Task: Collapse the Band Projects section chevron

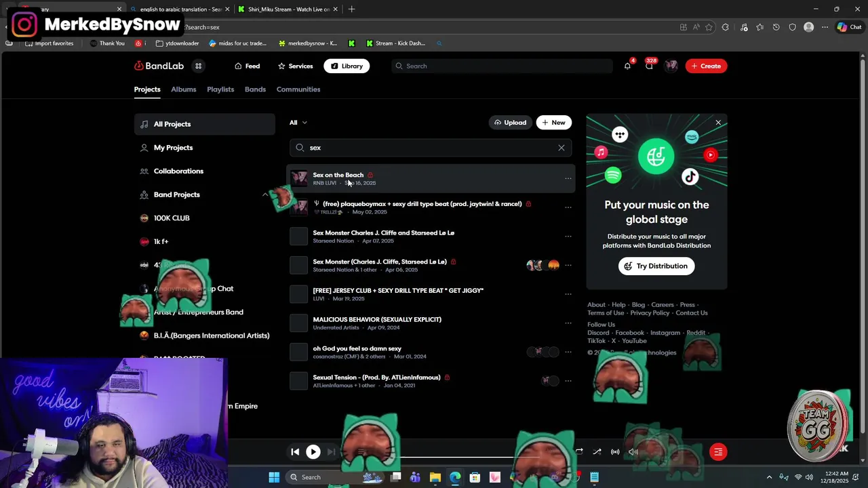Action: pyautogui.click(x=265, y=195)
